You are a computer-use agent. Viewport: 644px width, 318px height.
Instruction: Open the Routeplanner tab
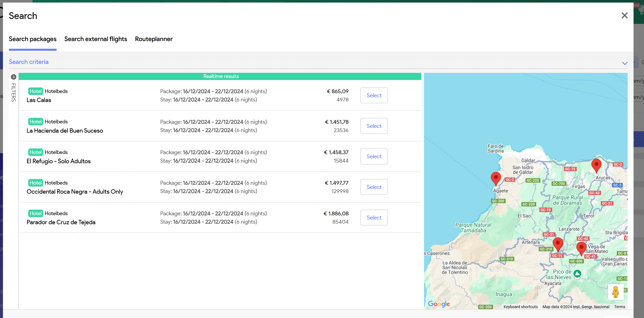point(154,39)
